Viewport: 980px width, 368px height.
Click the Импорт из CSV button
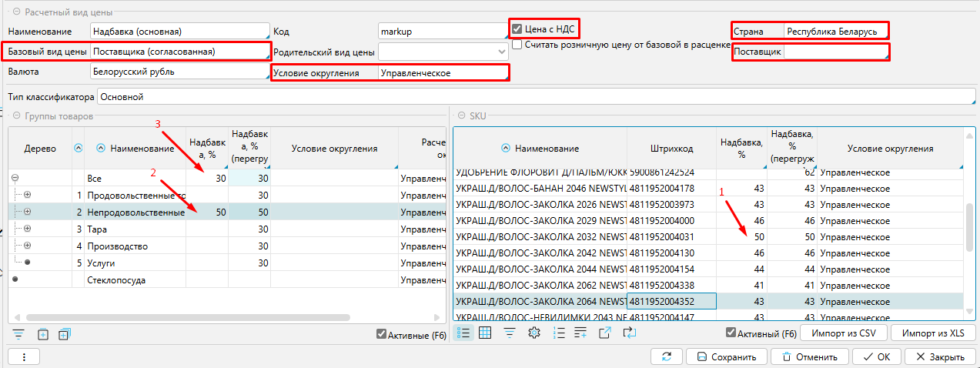[845, 333]
